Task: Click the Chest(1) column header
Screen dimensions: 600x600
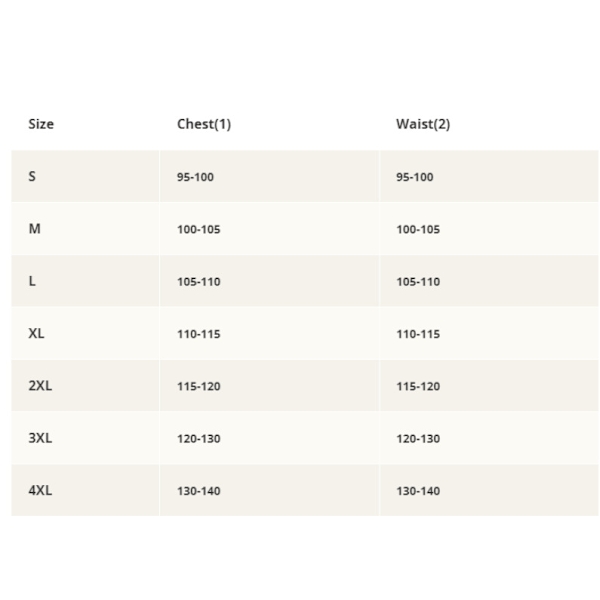Action: pos(204,124)
